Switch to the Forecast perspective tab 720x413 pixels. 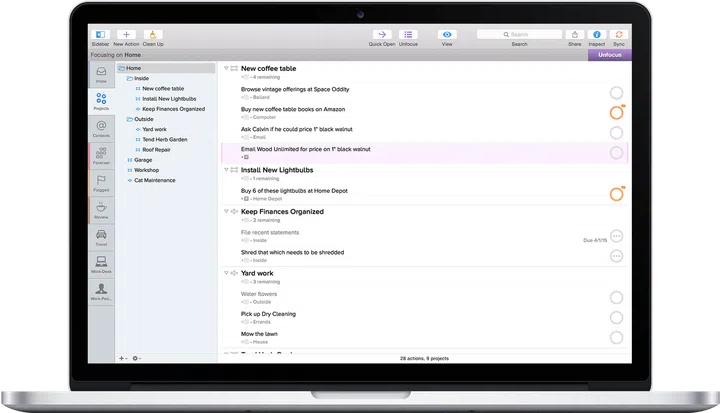[101, 156]
